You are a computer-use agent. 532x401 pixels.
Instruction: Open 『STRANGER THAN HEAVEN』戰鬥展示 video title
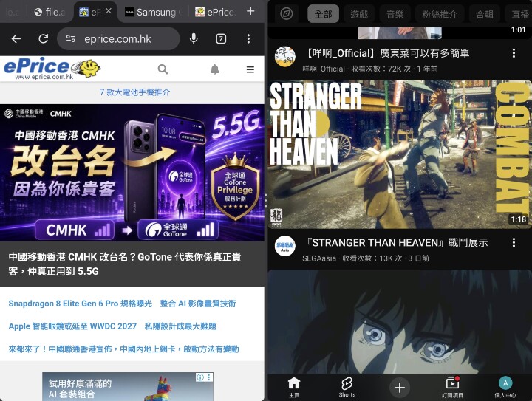396,242
